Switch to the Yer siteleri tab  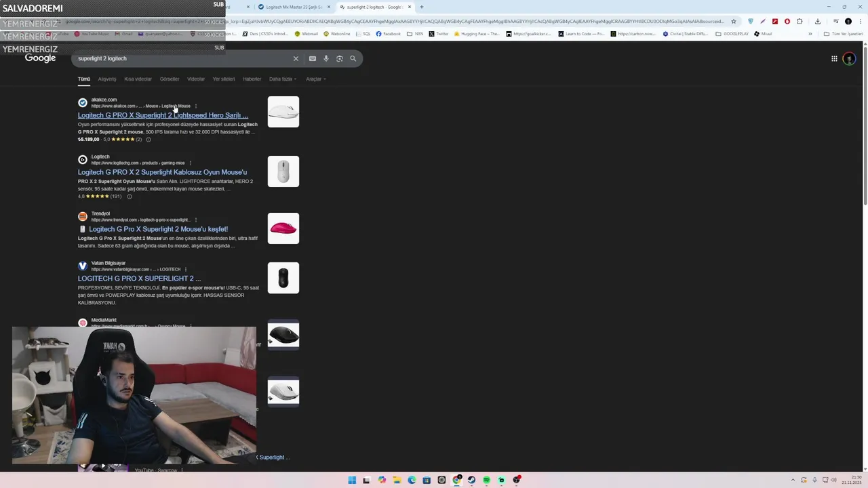click(x=224, y=79)
